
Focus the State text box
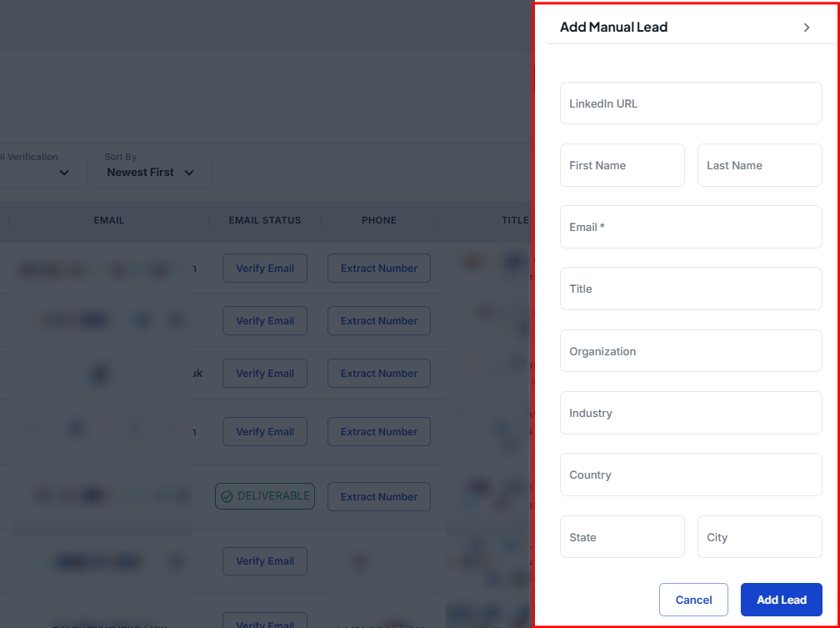point(622,537)
